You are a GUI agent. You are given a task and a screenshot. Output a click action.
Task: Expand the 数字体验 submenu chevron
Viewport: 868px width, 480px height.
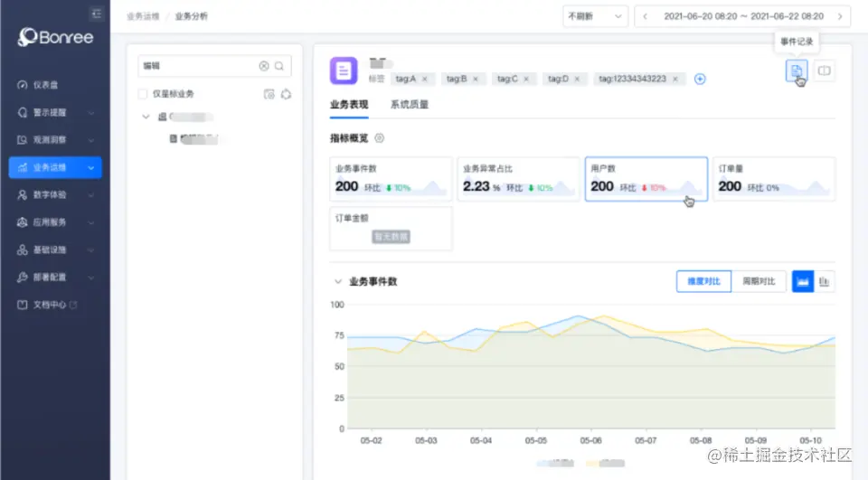91,195
